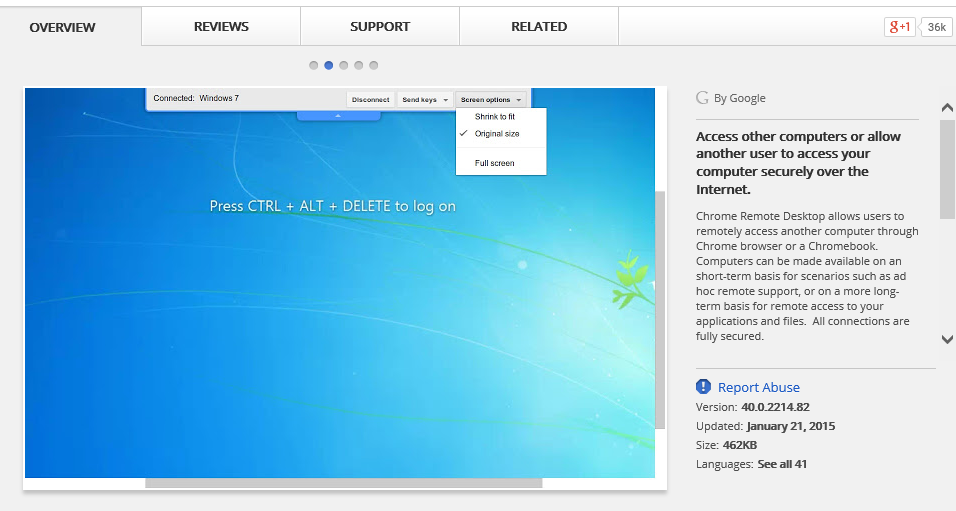Click the By Google publisher text
Image resolution: width=956 pixels, height=511 pixels.
point(740,98)
